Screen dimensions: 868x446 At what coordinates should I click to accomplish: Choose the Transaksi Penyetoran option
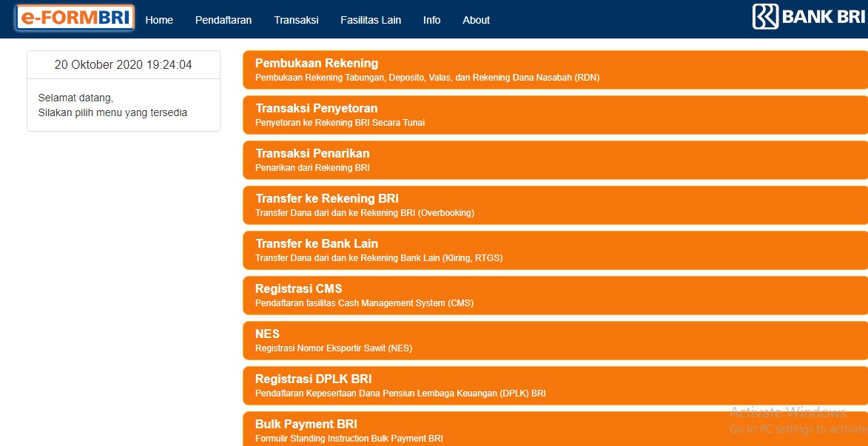pos(555,115)
